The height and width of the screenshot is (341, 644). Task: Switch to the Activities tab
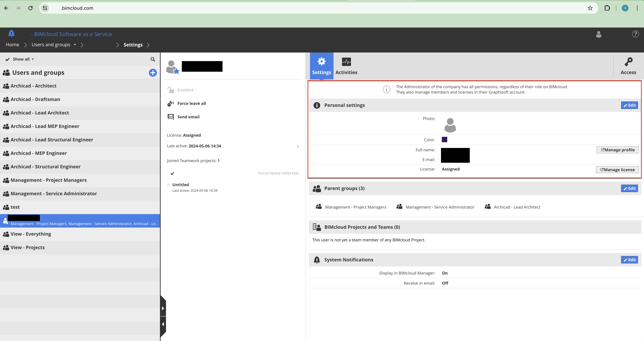pyautogui.click(x=346, y=66)
